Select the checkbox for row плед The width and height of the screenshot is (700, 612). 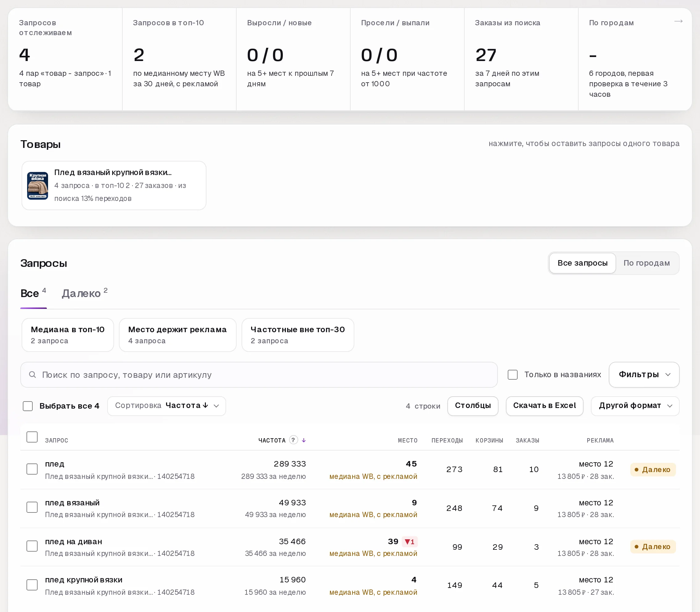click(x=32, y=469)
